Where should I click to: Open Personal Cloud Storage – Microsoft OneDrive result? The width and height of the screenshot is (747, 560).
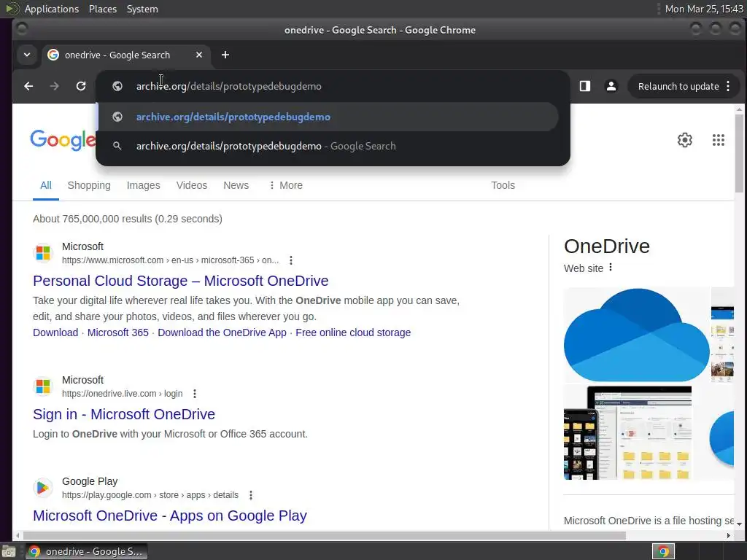181,281
